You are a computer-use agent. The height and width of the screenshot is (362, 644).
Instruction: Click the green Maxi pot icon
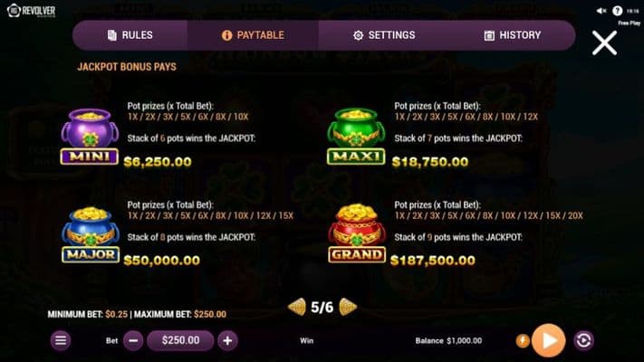[356, 137]
